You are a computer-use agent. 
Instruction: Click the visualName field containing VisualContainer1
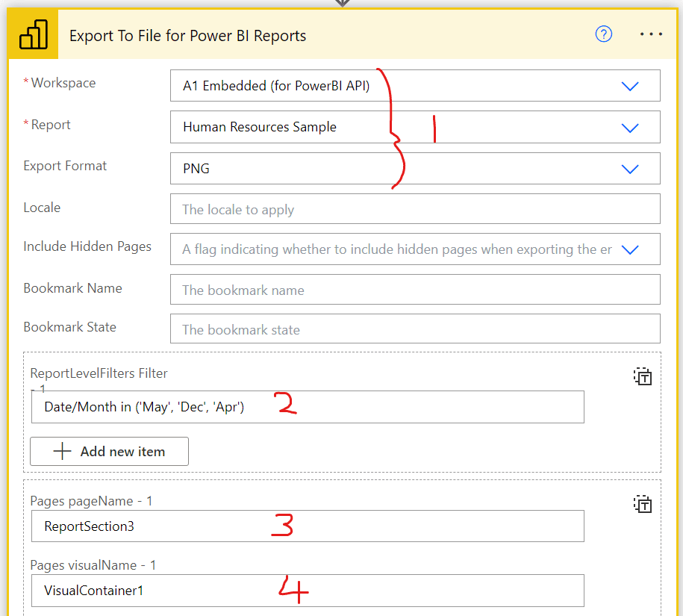point(307,591)
